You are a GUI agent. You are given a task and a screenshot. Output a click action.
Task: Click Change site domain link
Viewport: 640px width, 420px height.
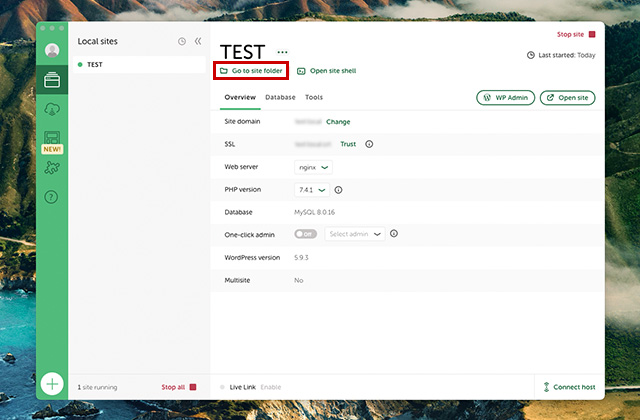point(338,122)
